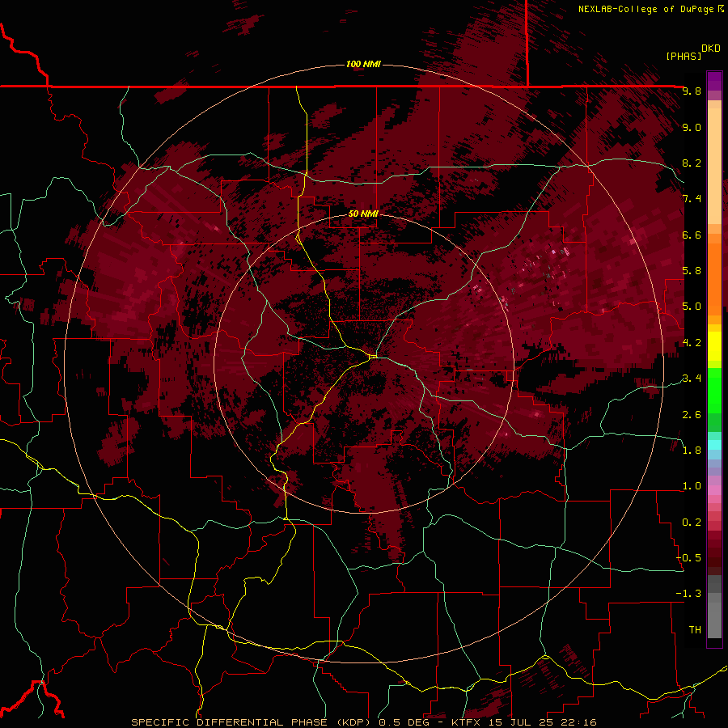The width and height of the screenshot is (728, 728).
Task: Pick the purple segment atop the color bar
Action: (x=714, y=82)
